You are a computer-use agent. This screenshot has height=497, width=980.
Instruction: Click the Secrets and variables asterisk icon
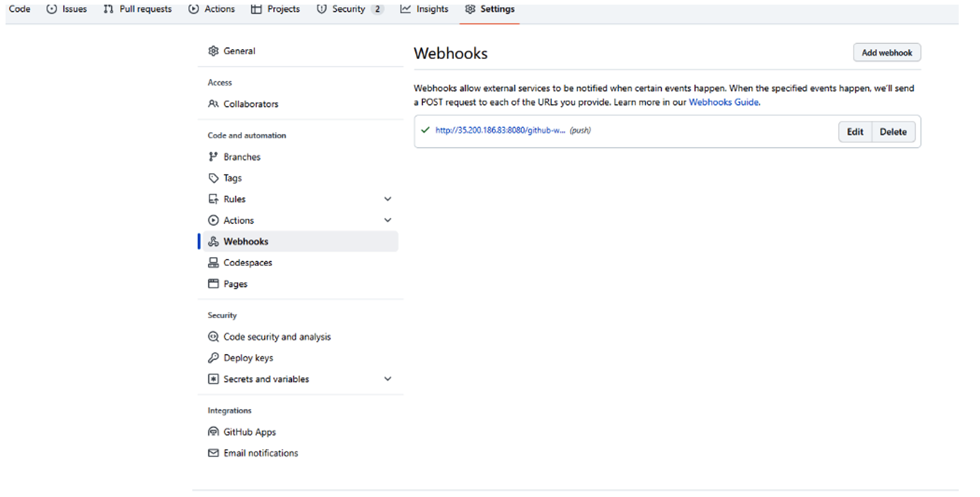click(x=213, y=379)
